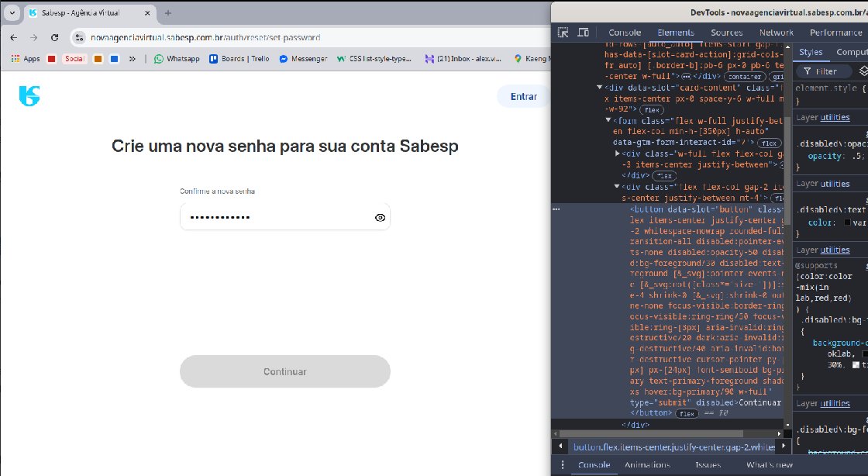Open the red bookmark folder before Social
This screenshot has height=476, width=868.
(51, 59)
